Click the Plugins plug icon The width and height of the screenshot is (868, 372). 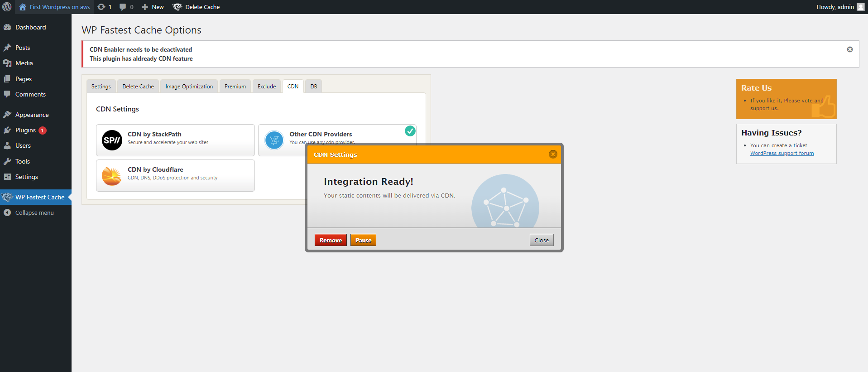pyautogui.click(x=7, y=130)
